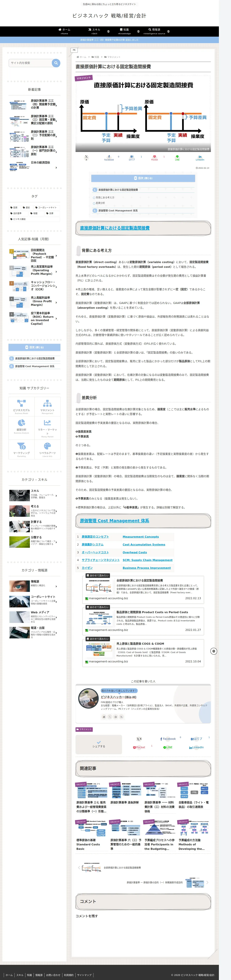Viewport: 231px width, 980px height.
Task: Share on LinkedIn icon below the hero image
Action: (x=200, y=158)
